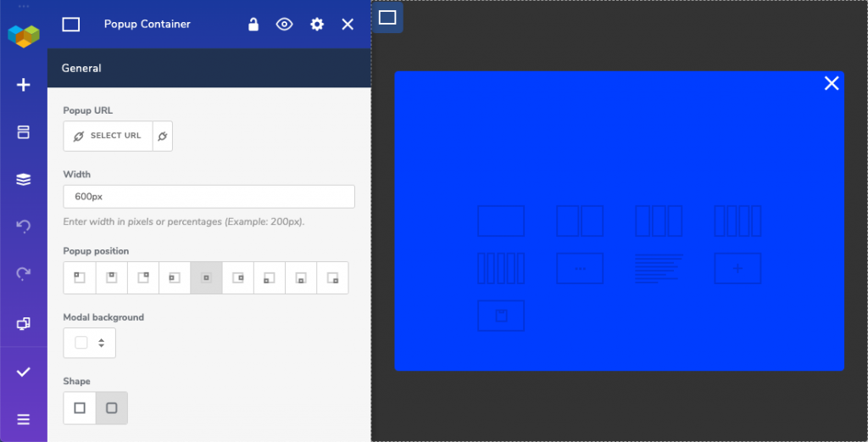Toggle the eye visibility icon in the header
Screen dimensions: 868x442
click(285, 25)
